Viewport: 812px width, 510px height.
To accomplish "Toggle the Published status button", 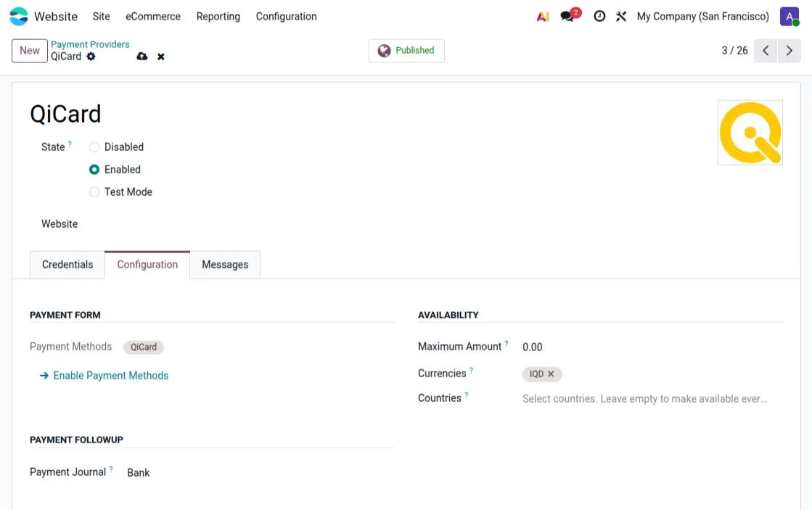I will [406, 51].
